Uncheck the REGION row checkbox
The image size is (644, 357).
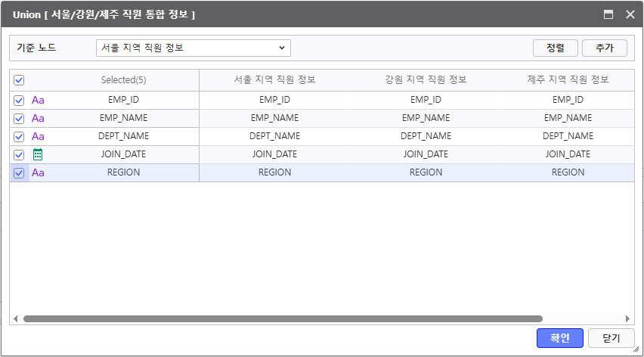[x=19, y=172]
